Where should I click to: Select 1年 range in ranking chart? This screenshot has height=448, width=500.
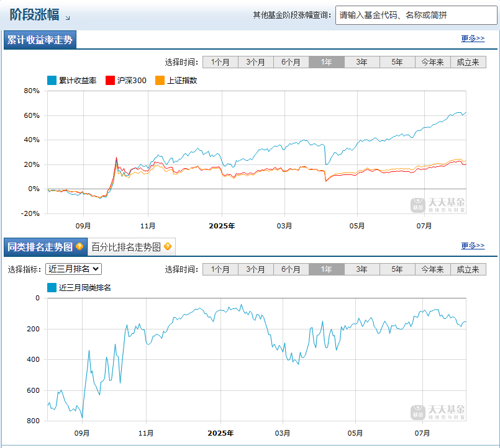pos(327,269)
